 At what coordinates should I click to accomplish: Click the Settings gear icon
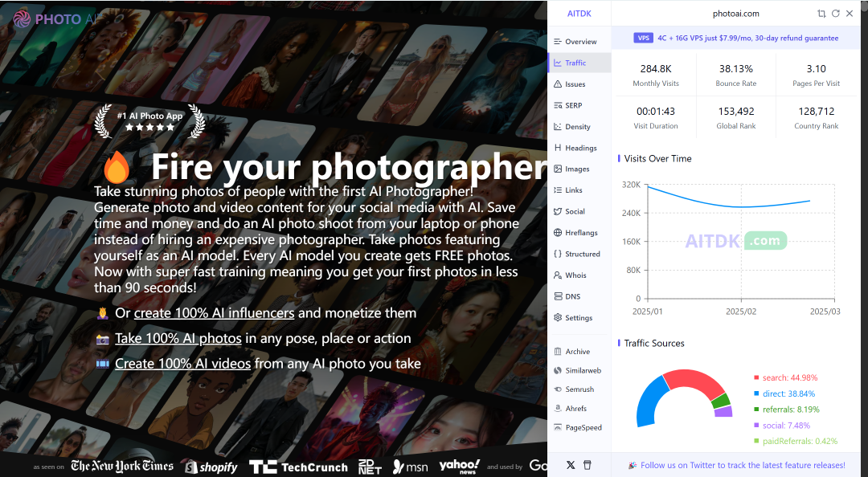(558, 318)
